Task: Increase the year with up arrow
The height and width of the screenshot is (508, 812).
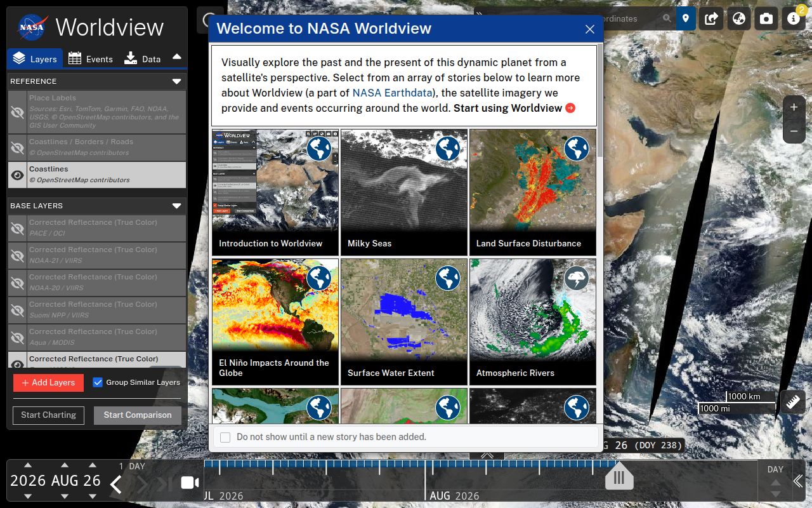Action: pyautogui.click(x=27, y=465)
